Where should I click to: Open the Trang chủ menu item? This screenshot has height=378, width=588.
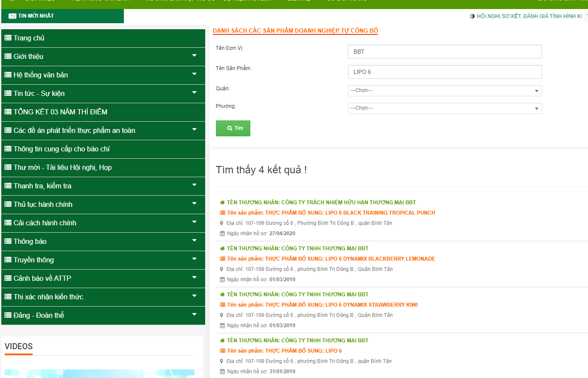(103, 38)
